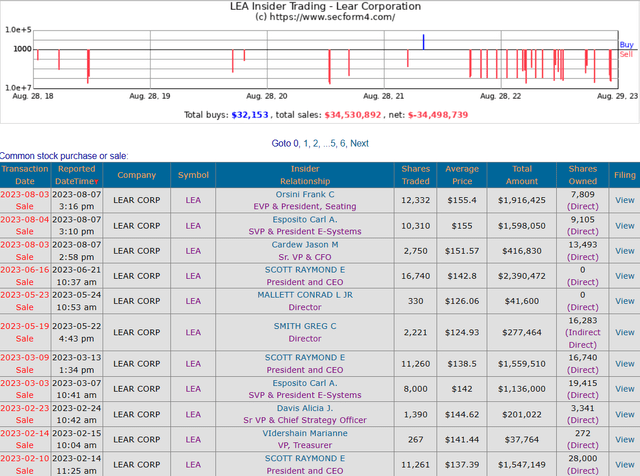View filing for Mallett Conrad sale
640x476 pixels.
click(624, 301)
